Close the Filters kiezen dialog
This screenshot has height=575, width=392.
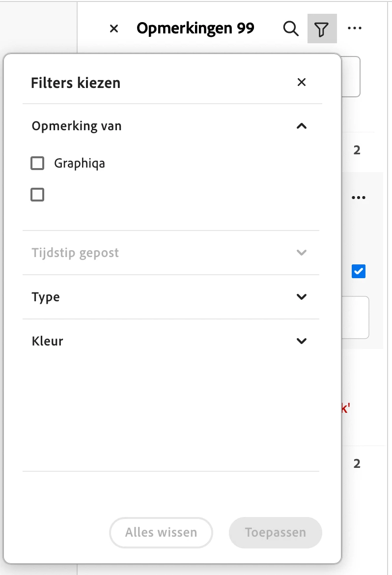pos(302,82)
